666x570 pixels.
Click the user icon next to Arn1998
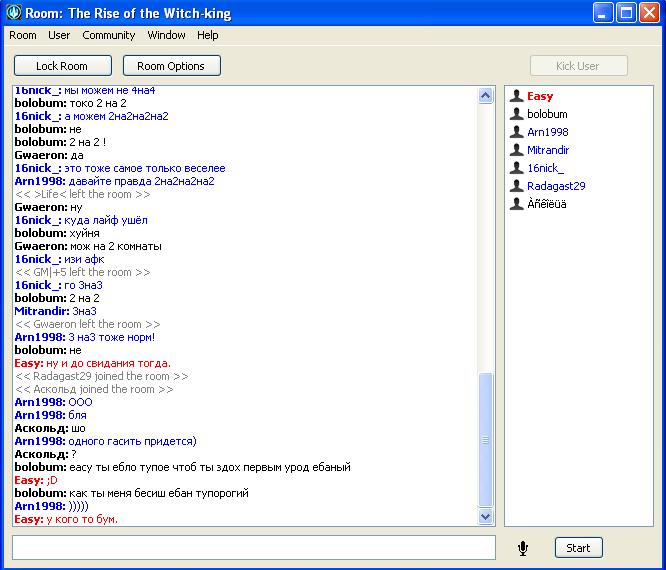(x=516, y=132)
